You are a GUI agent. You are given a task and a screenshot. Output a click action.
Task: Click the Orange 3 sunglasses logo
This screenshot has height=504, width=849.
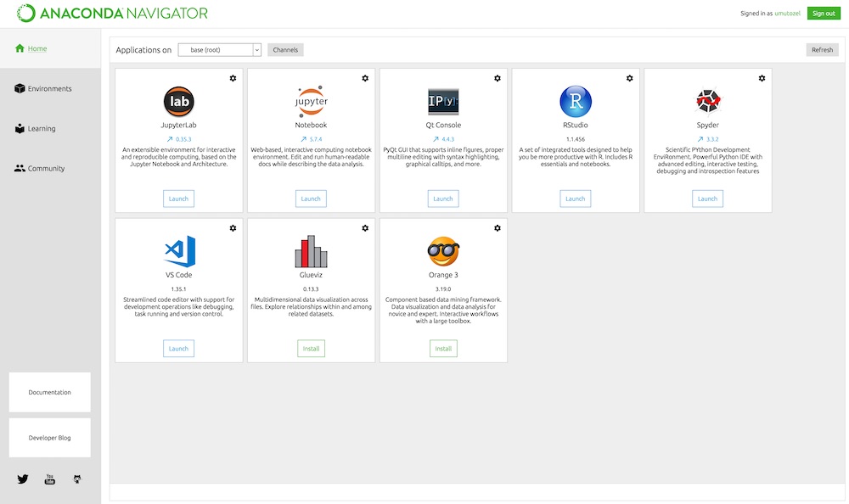tap(443, 251)
